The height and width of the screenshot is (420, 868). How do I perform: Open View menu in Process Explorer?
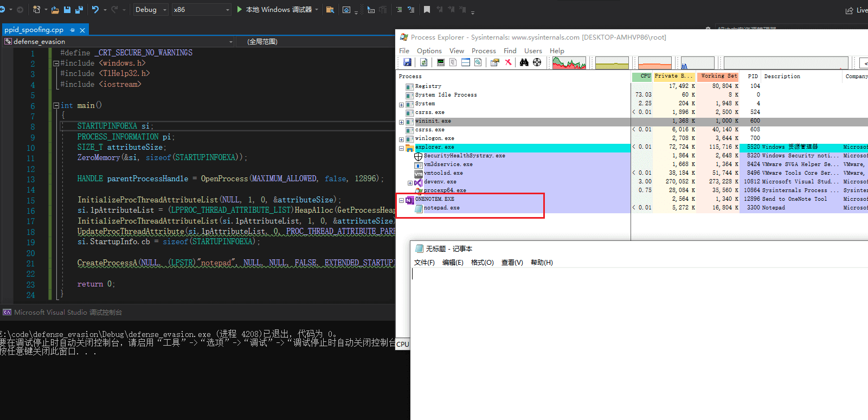[x=457, y=50]
